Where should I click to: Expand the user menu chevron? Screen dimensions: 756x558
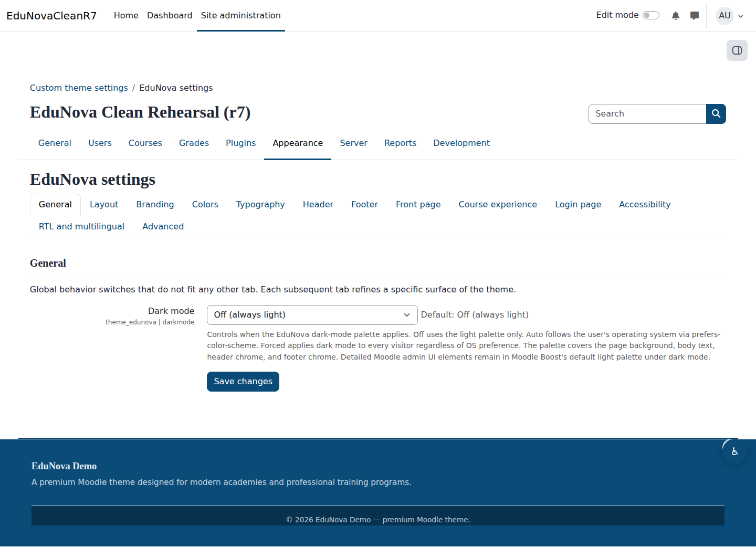click(741, 16)
